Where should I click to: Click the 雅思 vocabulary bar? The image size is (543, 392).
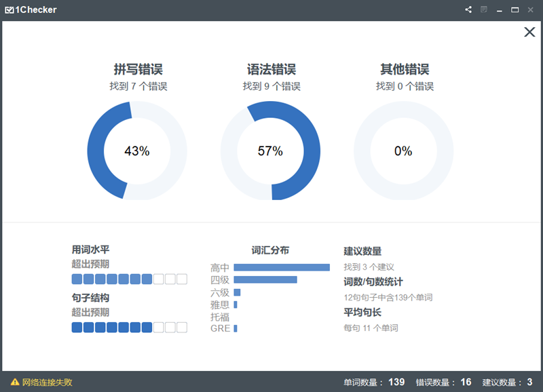click(x=236, y=305)
